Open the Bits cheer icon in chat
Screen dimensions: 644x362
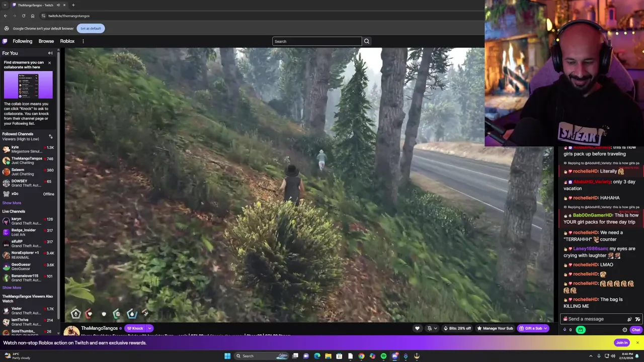pyautogui.click(x=629, y=319)
